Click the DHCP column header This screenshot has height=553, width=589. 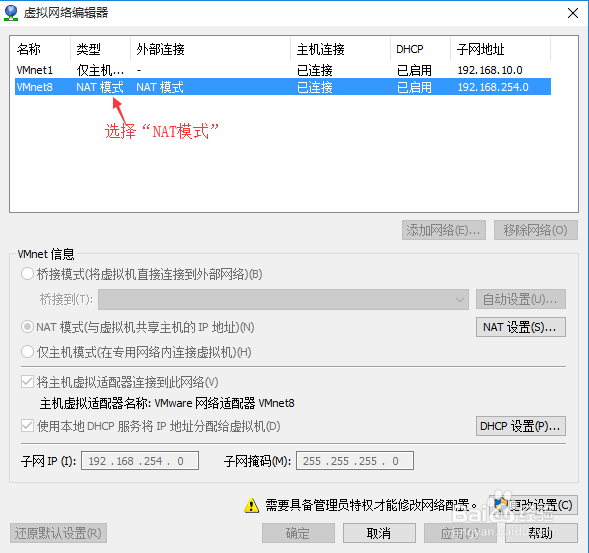[410, 49]
